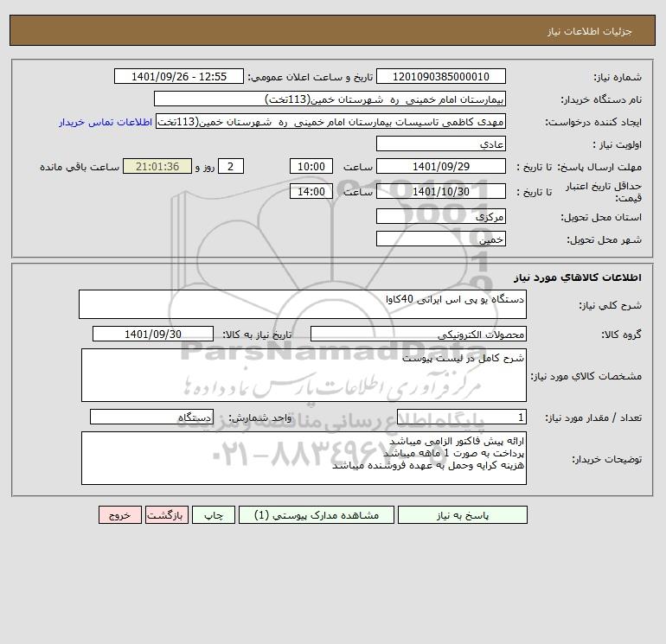Click the مشخصات کالای مورد نیاز label
The image size is (666, 644).
pos(586,376)
